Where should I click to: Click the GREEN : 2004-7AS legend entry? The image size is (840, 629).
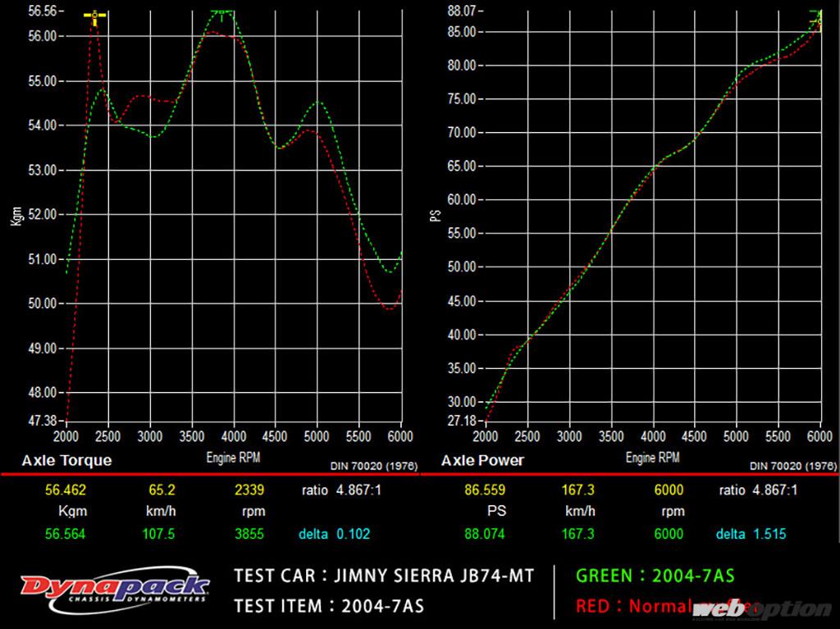tap(655, 576)
